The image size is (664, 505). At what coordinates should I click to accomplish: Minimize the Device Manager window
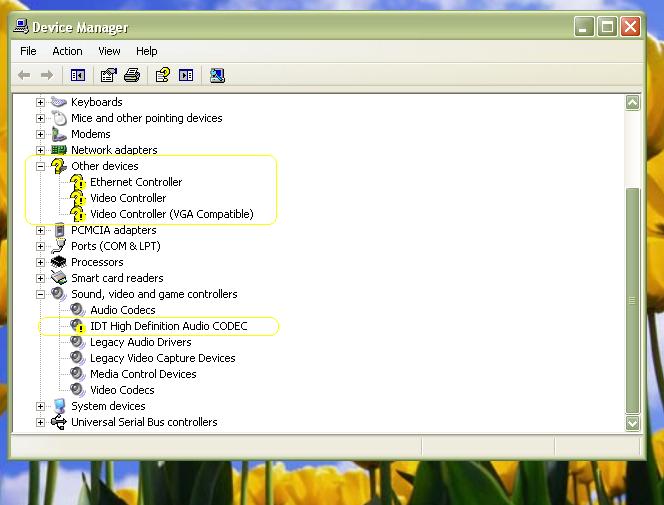(584, 27)
